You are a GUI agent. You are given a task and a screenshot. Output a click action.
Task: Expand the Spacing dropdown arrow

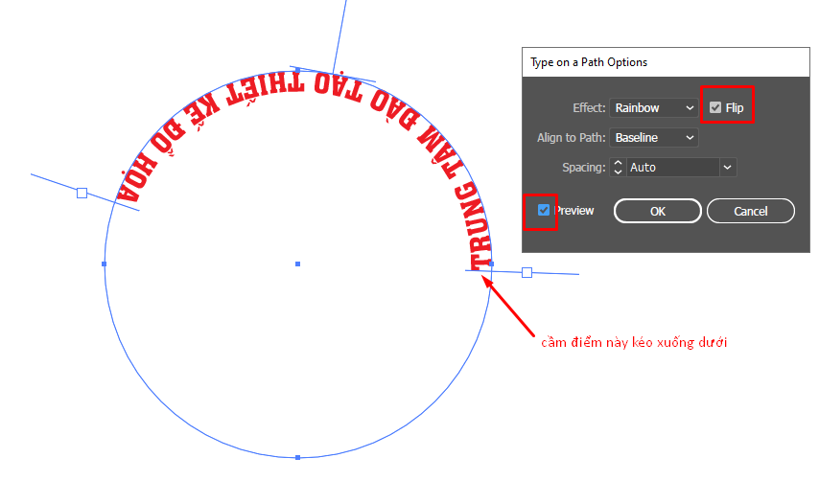(x=728, y=168)
